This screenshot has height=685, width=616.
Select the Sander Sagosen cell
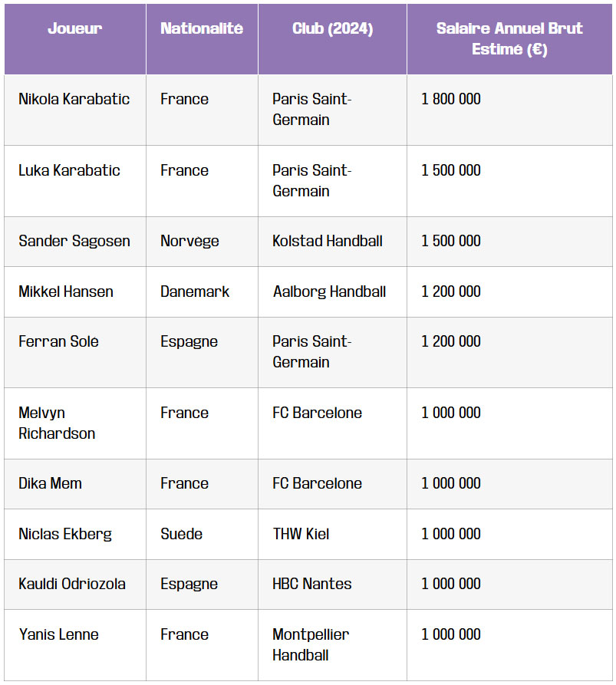(74, 242)
